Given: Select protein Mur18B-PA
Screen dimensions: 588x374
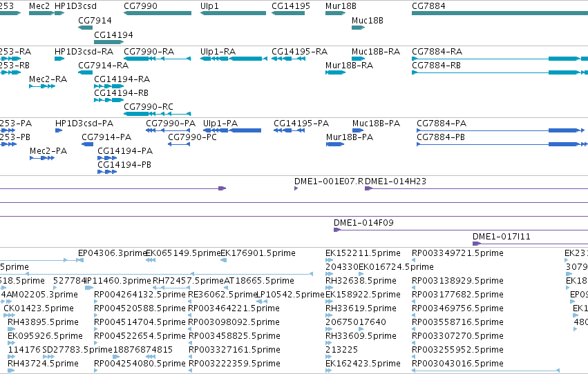Looking at the screenshot, I should click(349, 137).
